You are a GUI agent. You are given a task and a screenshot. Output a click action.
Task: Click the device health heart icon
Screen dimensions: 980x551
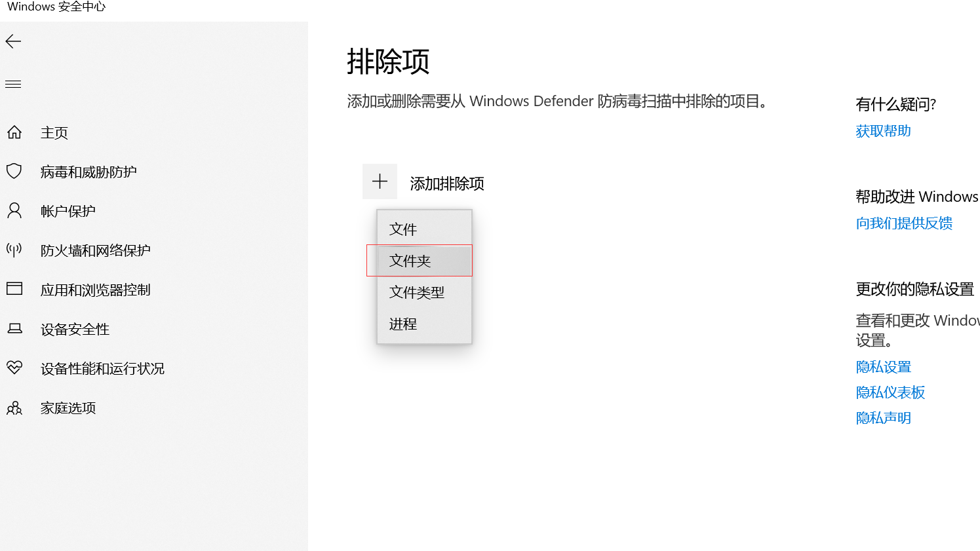click(x=14, y=368)
